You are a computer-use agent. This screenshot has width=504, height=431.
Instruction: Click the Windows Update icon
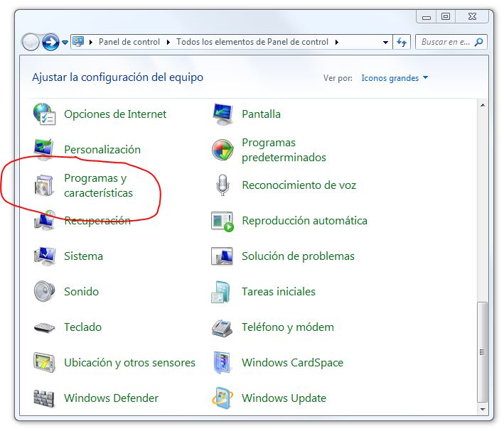click(x=222, y=398)
